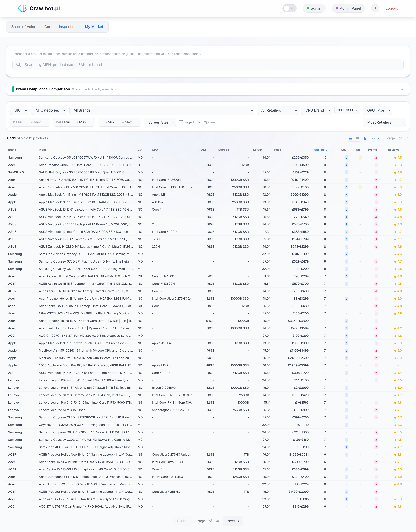Clear filters with the funnel icon
The image size is (416, 532).
pyautogui.click(x=206, y=122)
